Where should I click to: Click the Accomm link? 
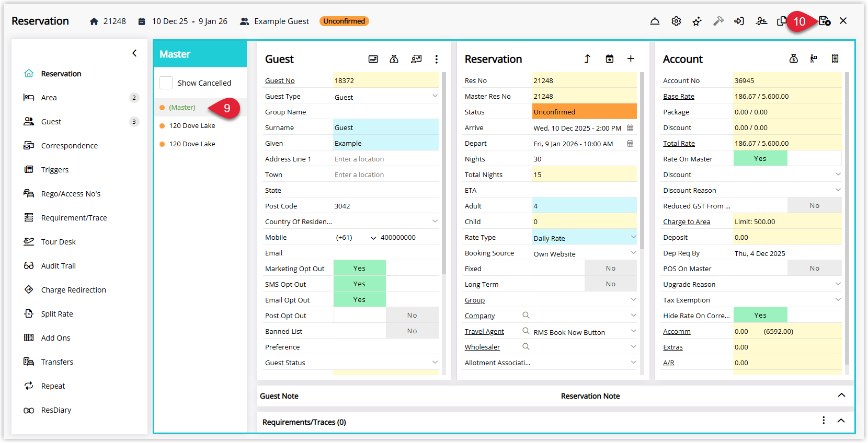click(x=677, y=332)
